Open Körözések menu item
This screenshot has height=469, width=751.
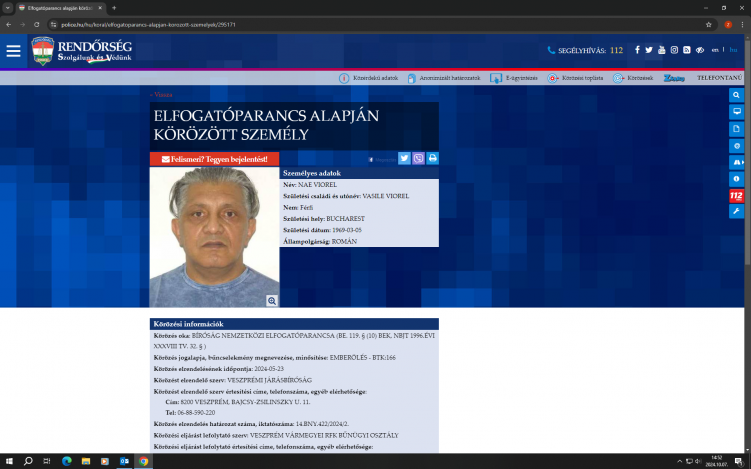(633, 78)
